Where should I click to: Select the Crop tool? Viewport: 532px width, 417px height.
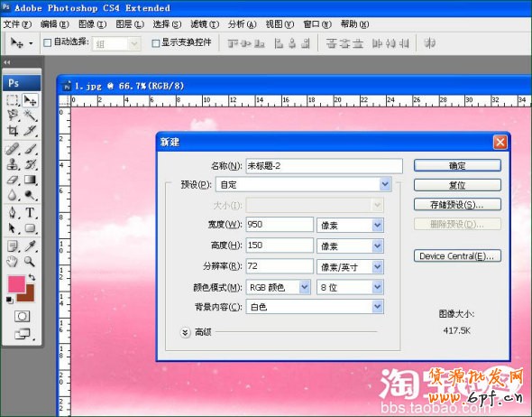(13, 131)
